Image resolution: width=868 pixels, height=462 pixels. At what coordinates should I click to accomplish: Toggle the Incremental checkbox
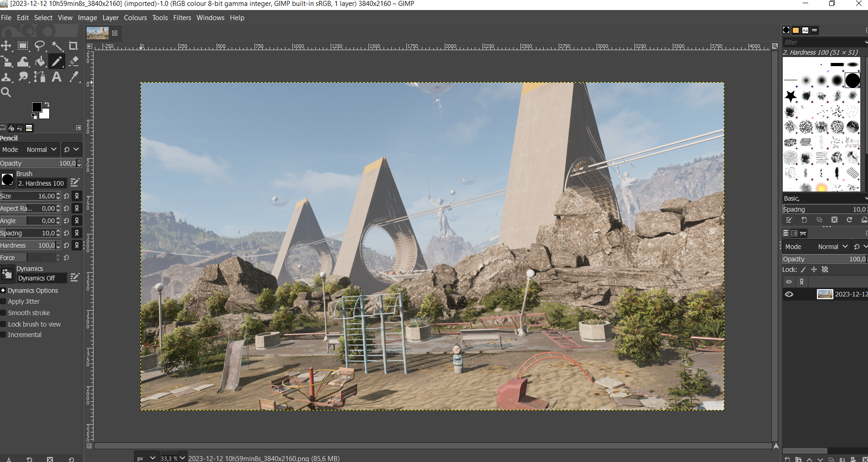tap(4, 335)
